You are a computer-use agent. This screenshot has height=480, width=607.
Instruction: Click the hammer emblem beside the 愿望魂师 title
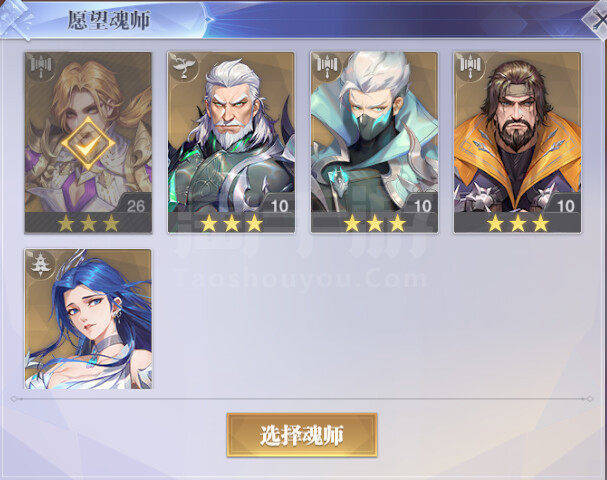click(x=17, y=19)
